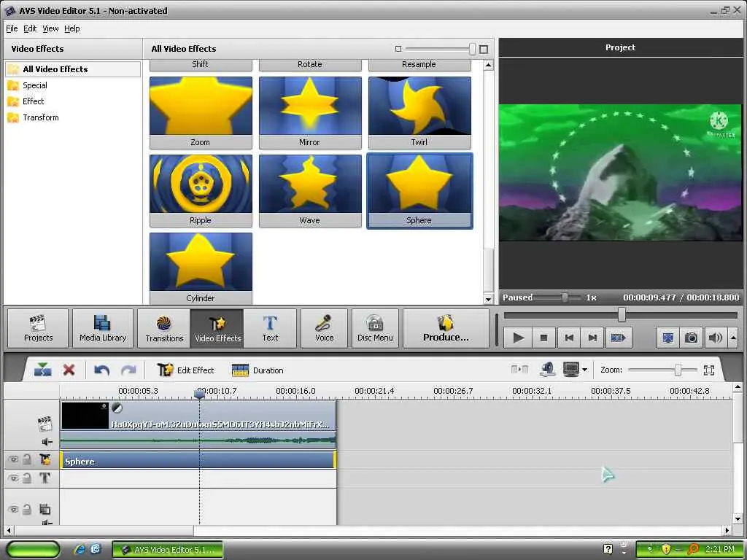747x560 pixels.
Task: Click the Duration button
Action: tap(258, 370)
